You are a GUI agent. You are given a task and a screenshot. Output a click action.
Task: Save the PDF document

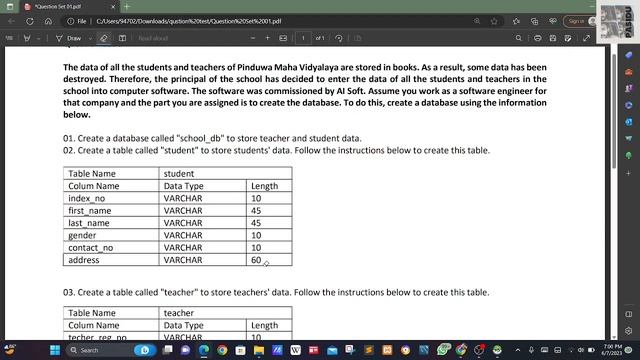pos(553,38)
